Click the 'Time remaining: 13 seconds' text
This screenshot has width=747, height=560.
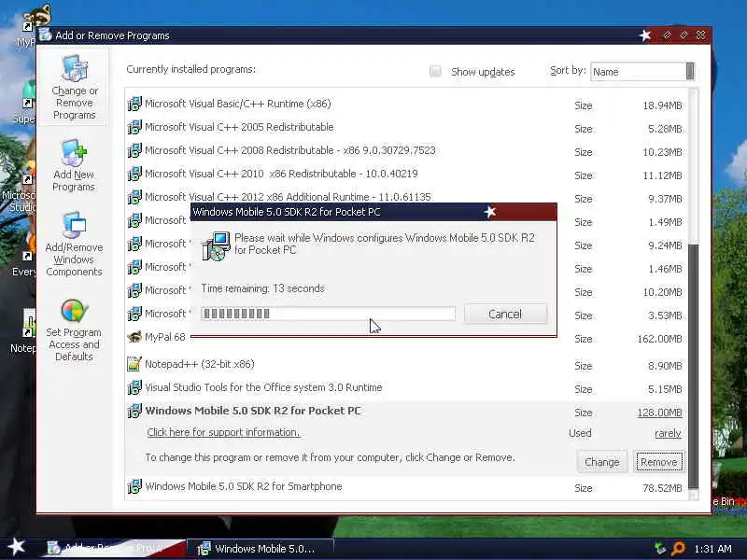(x=262, y=288)
